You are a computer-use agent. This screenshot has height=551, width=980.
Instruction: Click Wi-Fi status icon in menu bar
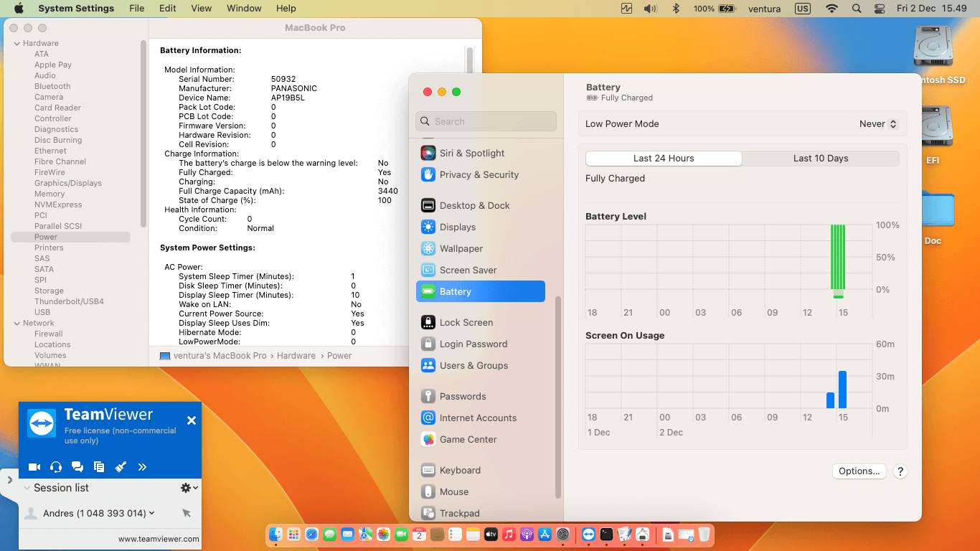(x=831, y=9)
